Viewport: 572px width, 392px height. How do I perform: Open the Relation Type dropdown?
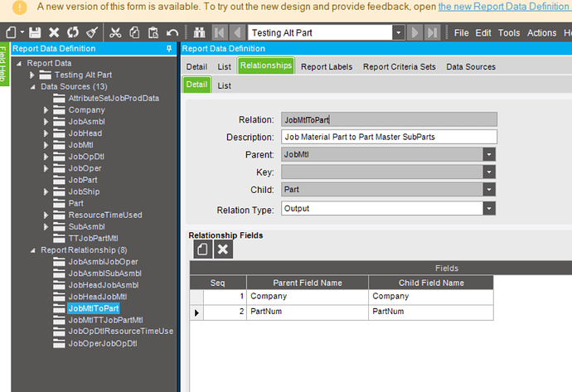pyautogui.click(x=489, y=209)
